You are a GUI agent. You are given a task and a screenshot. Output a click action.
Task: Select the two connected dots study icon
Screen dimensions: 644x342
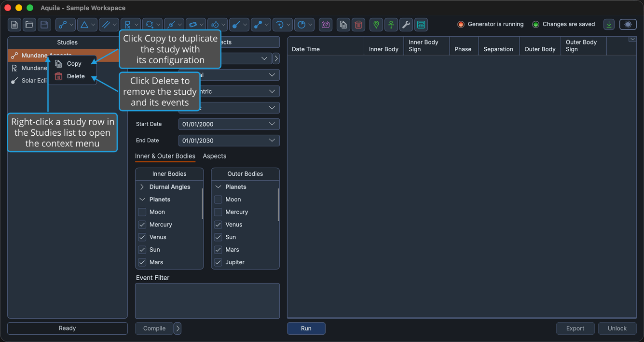[x=258, y=25]
